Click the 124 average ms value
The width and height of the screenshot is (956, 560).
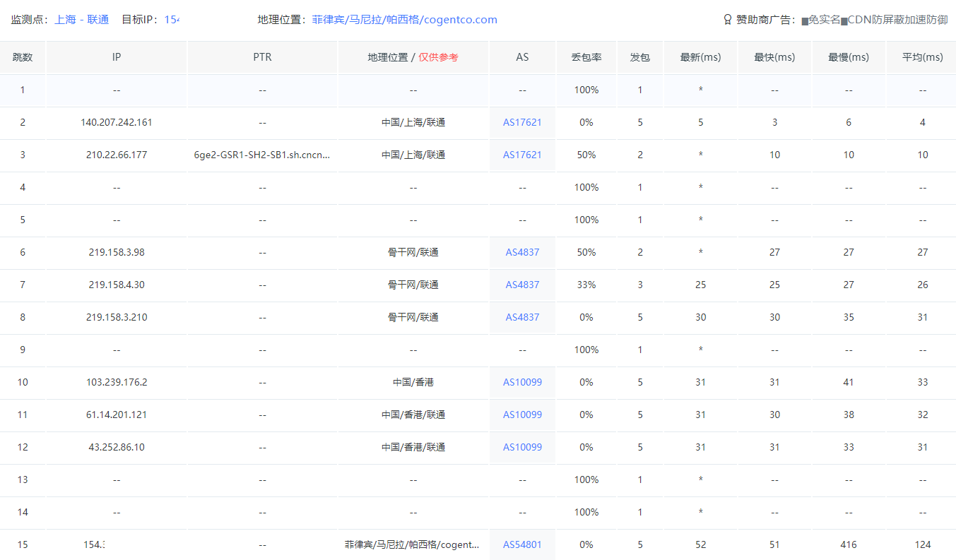(x=922, y=544)
